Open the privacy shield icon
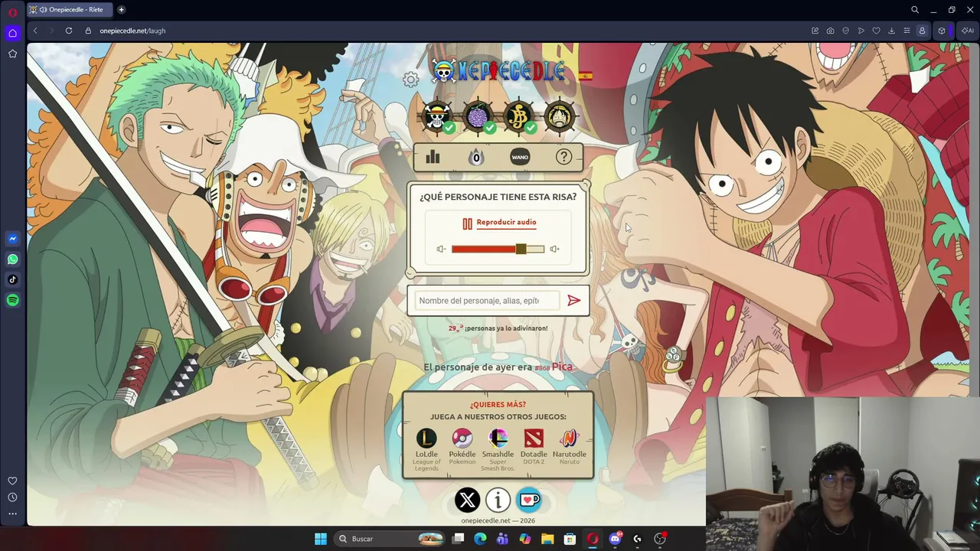Image resolution: width=980 pixels, height=551 pixels. point(846,31)
